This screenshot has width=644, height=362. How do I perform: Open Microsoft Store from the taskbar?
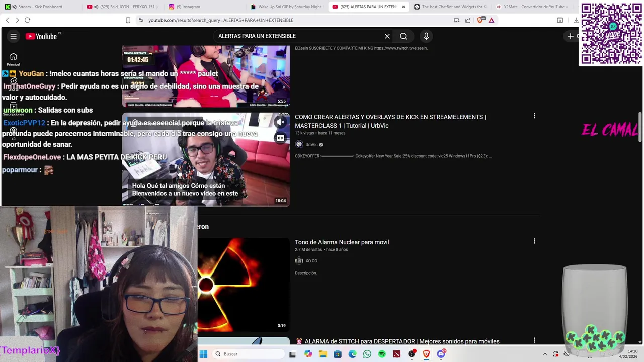click(x=338, y=354)
